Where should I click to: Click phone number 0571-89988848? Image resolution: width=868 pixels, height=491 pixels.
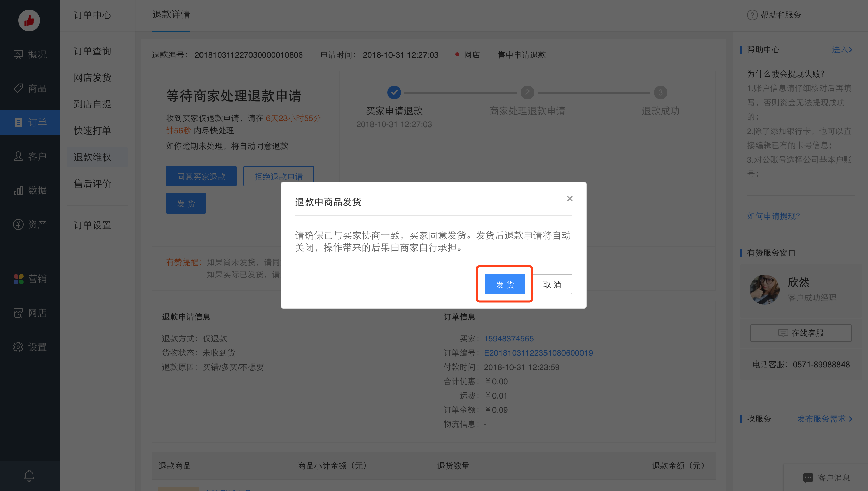point(821,365)
